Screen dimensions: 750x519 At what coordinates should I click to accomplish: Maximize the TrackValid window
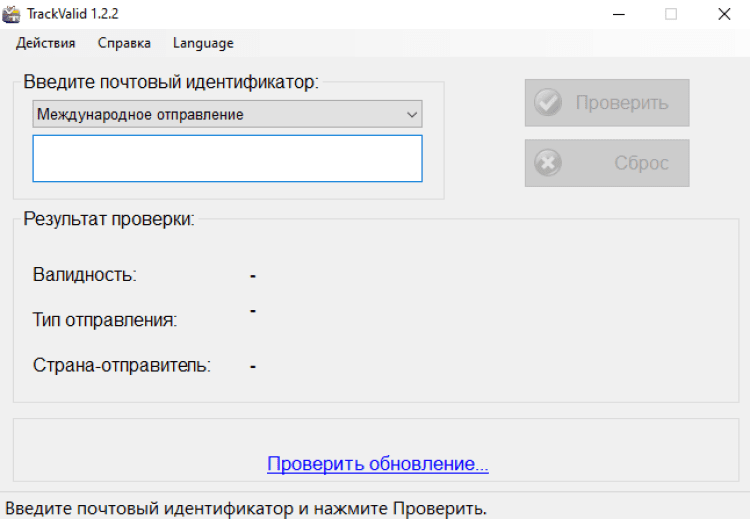670,14
